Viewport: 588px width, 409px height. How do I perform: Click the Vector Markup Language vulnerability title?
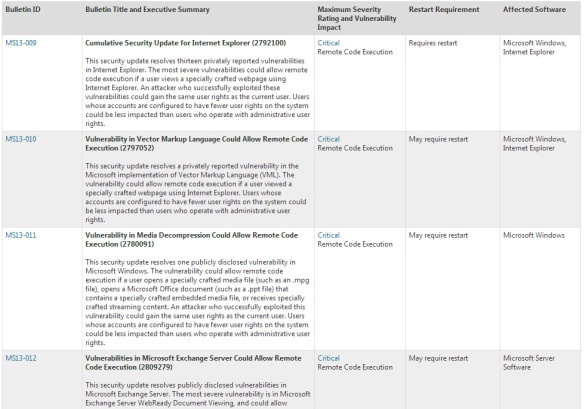tap(196, 144)
